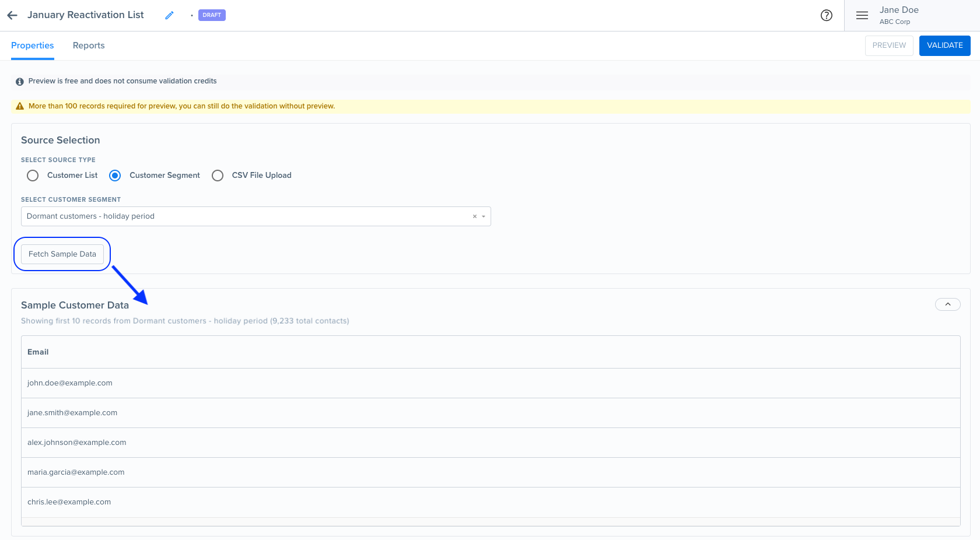Click the back arrow to exit the list
Viewport: 980px width, 540px height.
point(12,15)
